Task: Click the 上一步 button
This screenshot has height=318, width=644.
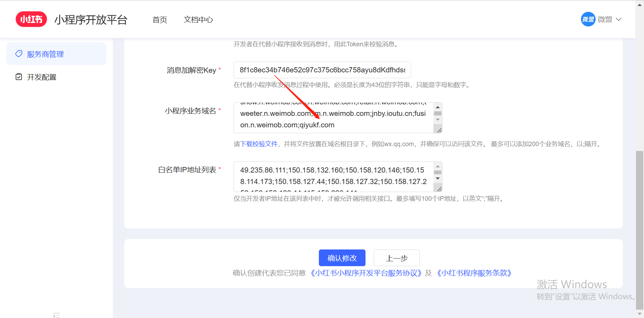Action: (x=396, y=258)
